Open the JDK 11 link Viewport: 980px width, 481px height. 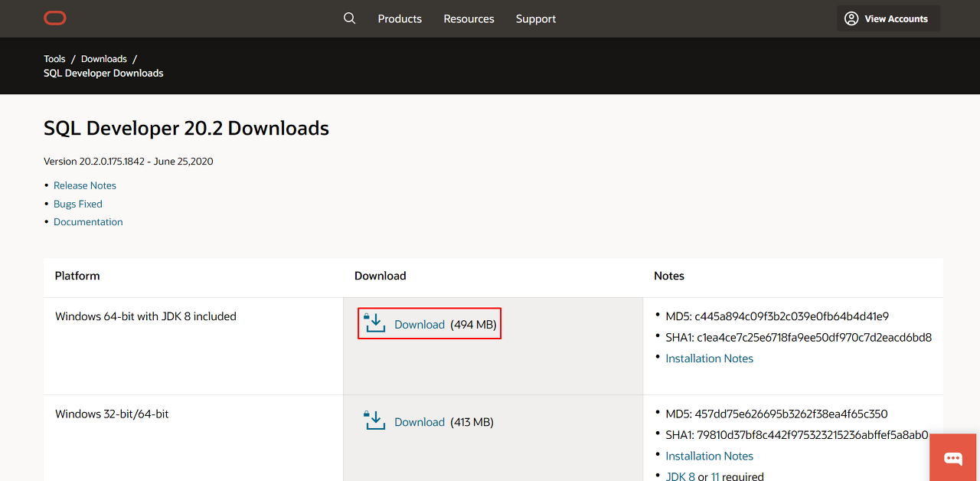point(715,476)
